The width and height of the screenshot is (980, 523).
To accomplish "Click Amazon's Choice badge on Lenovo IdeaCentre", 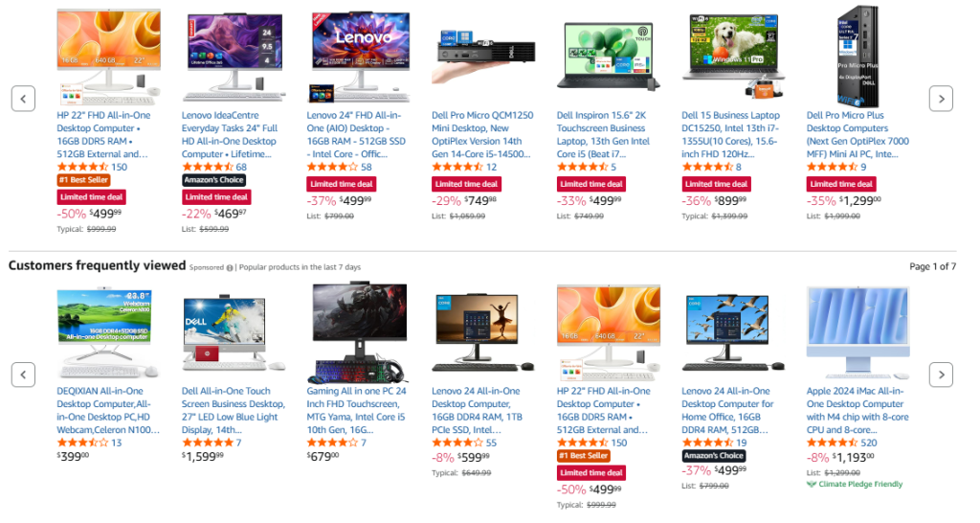I will coord(213,180).
